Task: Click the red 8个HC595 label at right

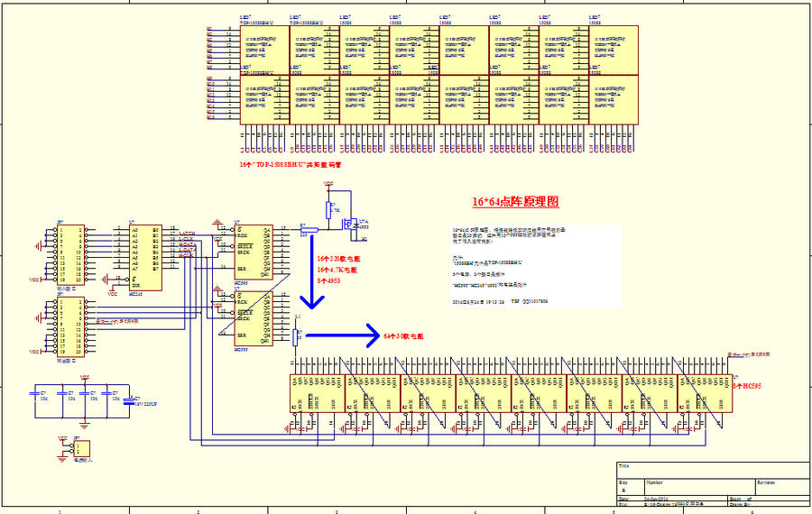Action: [x=743, y=386]
